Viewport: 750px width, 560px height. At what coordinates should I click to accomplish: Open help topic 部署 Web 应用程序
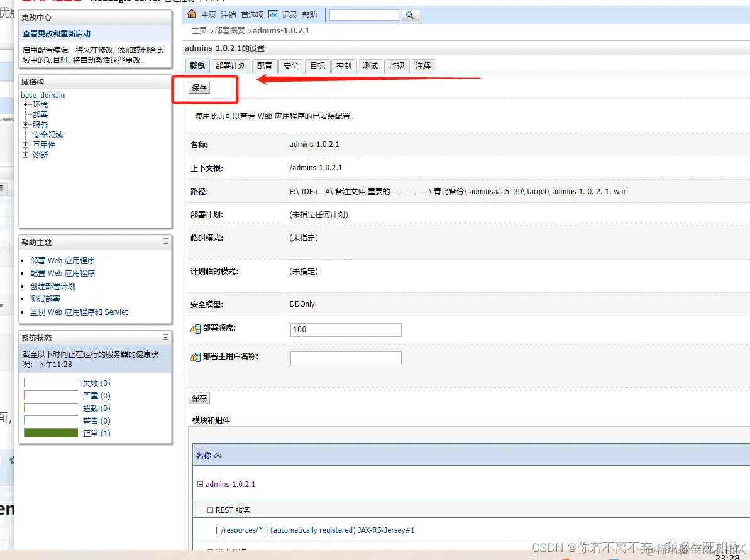tap(63, 260)
